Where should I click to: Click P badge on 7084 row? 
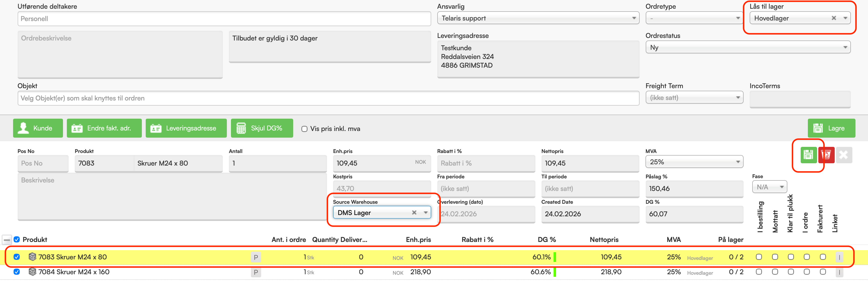point(256,272)
